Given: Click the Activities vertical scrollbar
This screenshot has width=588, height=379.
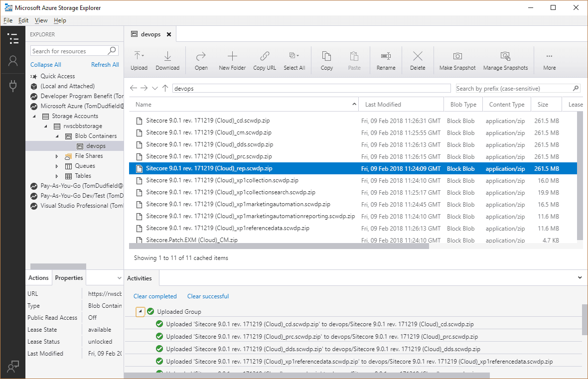Looking at the screenshot, I should (x=585, y=319).
